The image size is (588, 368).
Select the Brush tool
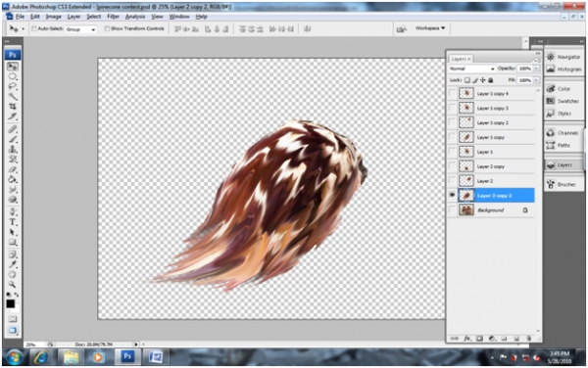click(13, 139)
